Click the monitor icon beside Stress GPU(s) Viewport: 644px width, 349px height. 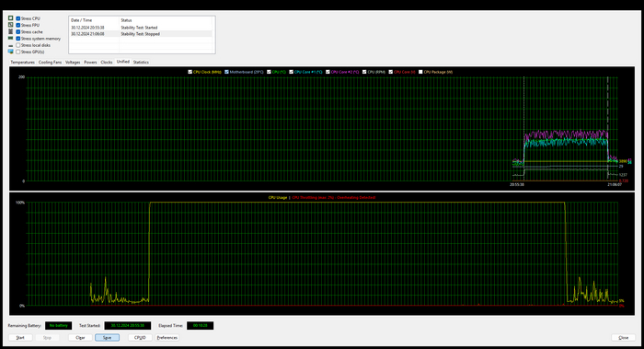tap(11, 52)
